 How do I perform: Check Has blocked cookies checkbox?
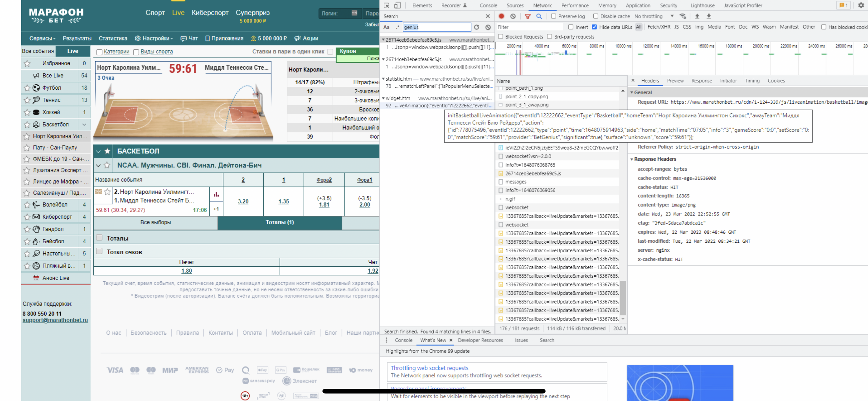pyautogui.click(x=824, y=27)
